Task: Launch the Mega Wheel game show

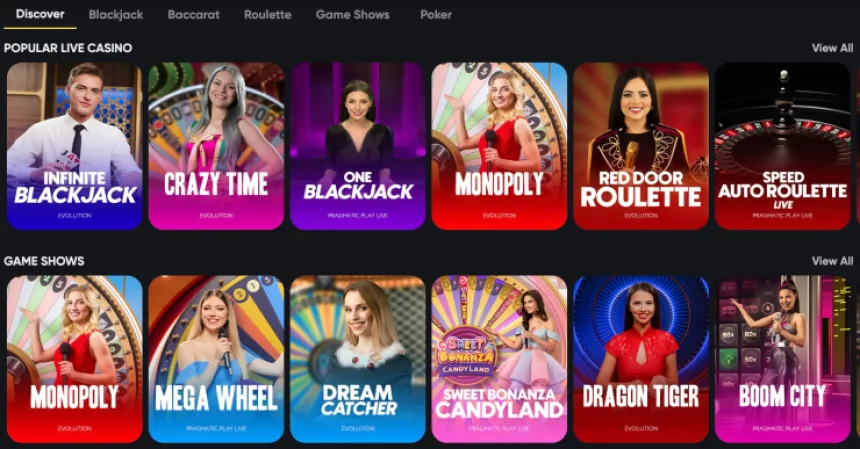Action: click(x=216, y=359)
